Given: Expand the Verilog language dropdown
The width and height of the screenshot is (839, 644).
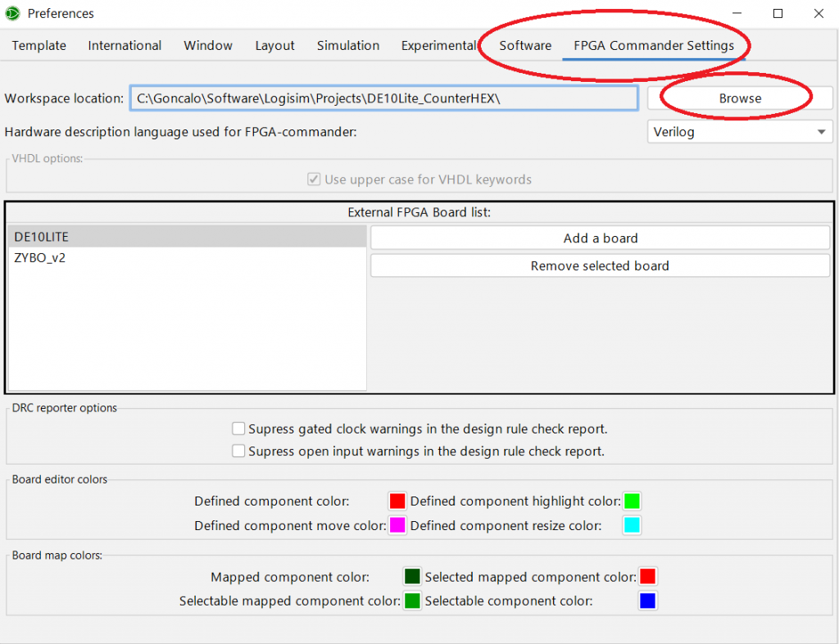Looking at the screenshot, I should coord(739,132).
